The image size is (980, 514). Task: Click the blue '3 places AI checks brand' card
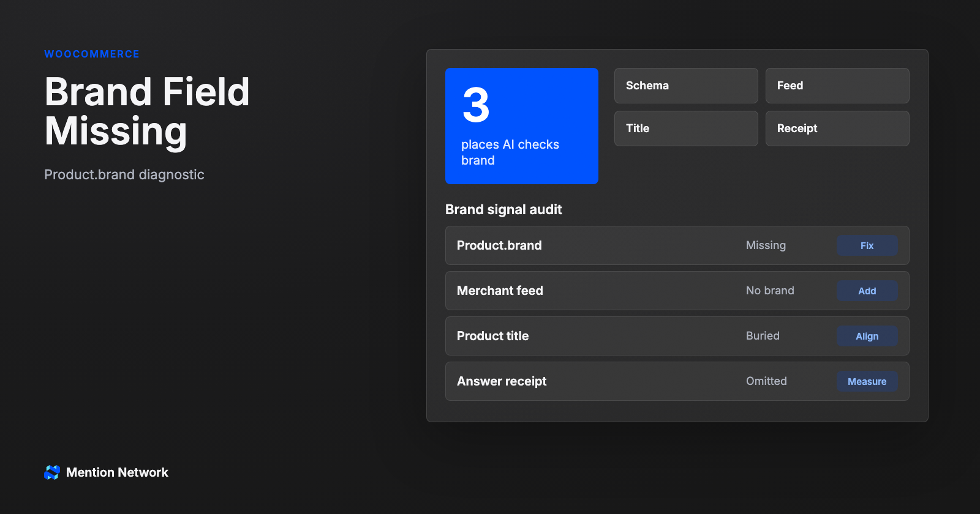(x=522, y=126)
